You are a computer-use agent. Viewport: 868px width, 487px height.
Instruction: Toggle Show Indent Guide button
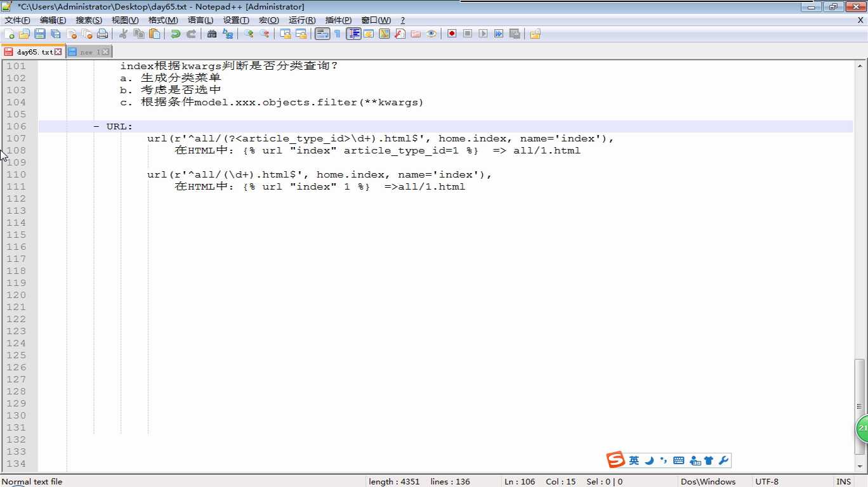pos(353,34)
